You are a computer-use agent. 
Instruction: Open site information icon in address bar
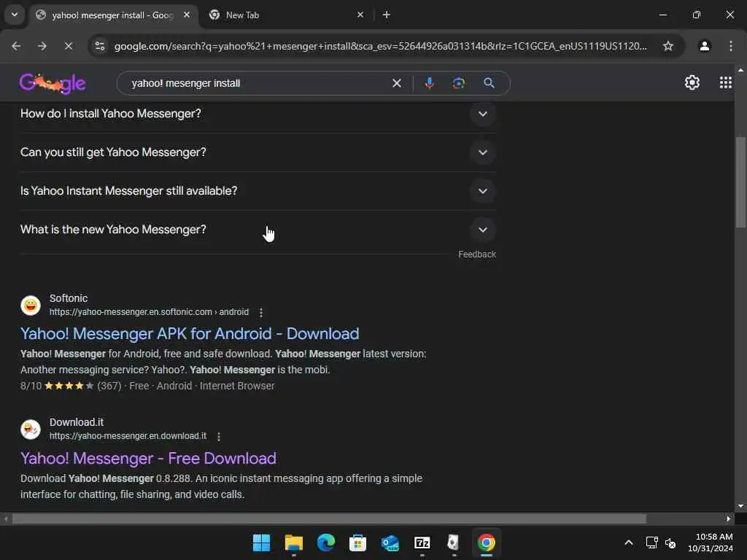(100, 46)
